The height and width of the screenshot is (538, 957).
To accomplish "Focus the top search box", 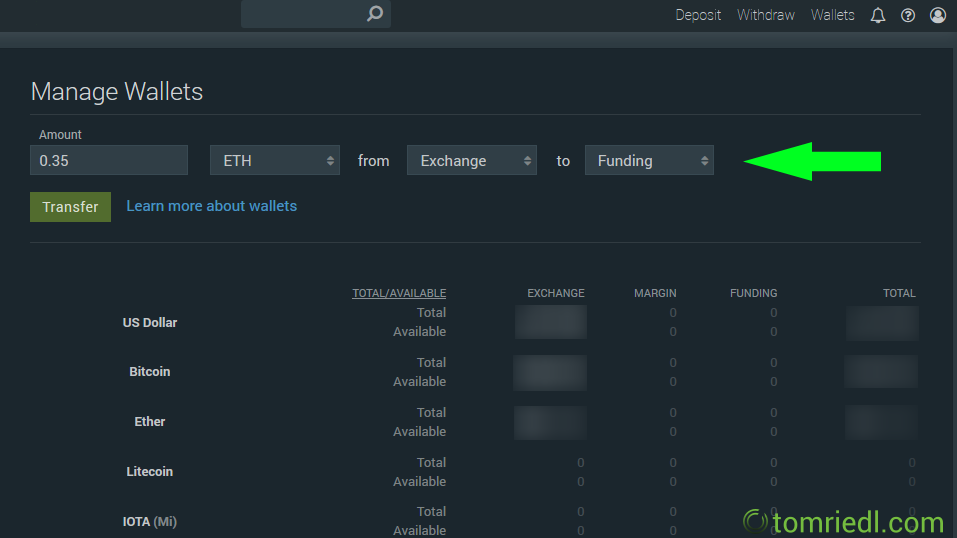I will [316, 14].
